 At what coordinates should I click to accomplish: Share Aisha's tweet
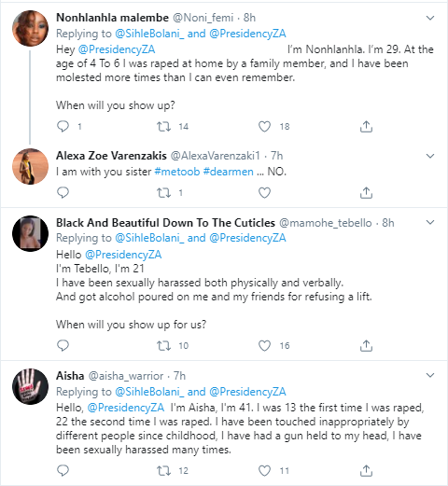[x=366, y=471]
